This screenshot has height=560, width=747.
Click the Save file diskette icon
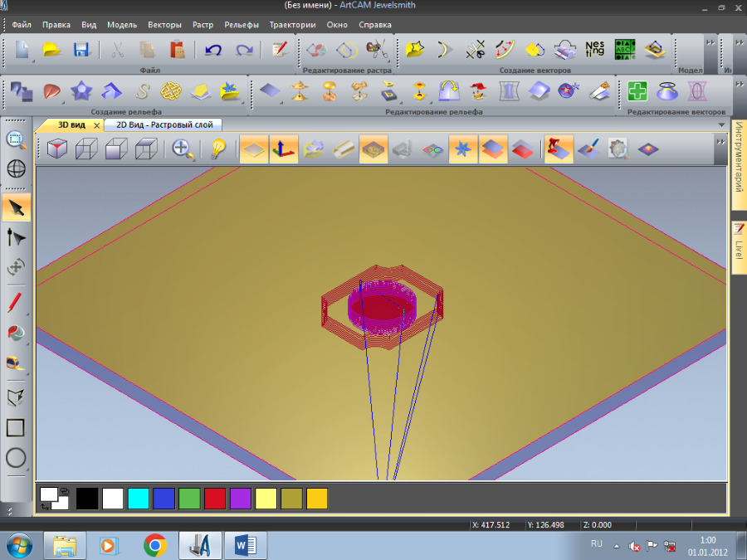[81, 50]
